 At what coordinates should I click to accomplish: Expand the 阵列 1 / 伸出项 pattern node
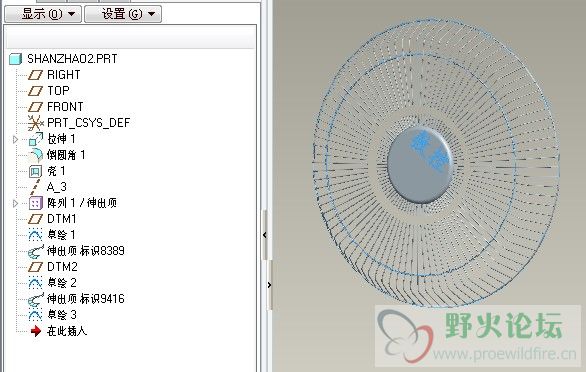click(15, 204)
